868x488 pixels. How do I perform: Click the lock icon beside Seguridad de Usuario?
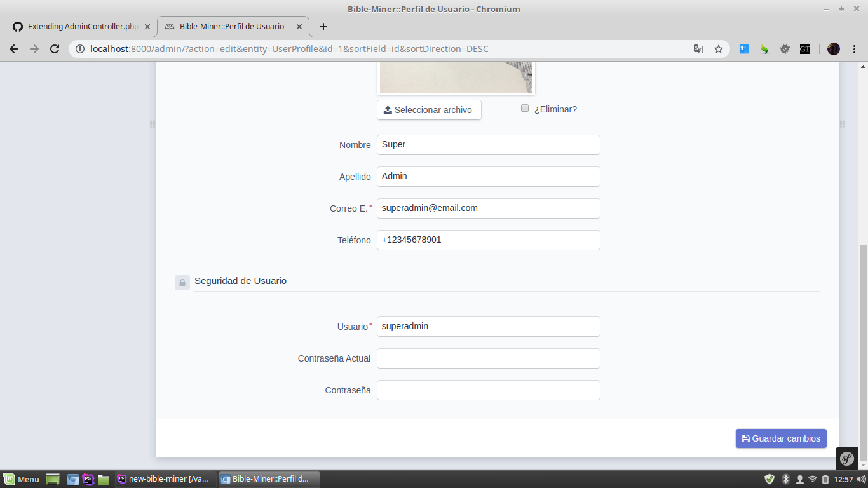pos(182,282)
